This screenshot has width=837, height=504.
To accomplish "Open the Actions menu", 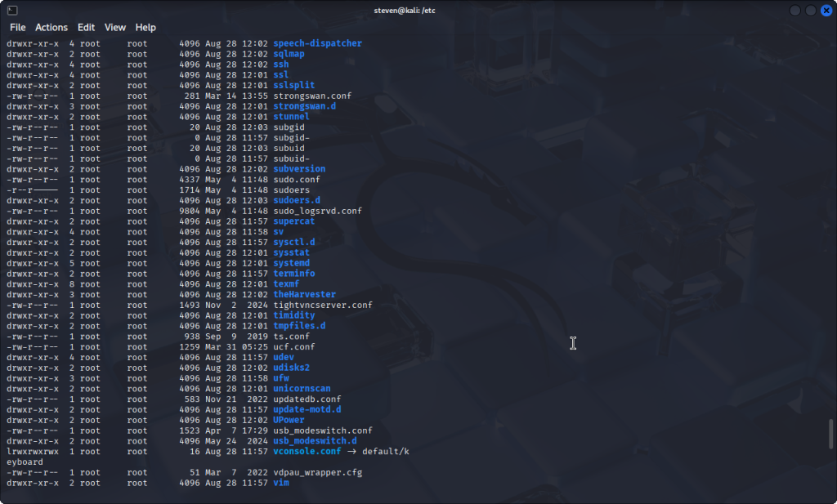I will [51, 27].
